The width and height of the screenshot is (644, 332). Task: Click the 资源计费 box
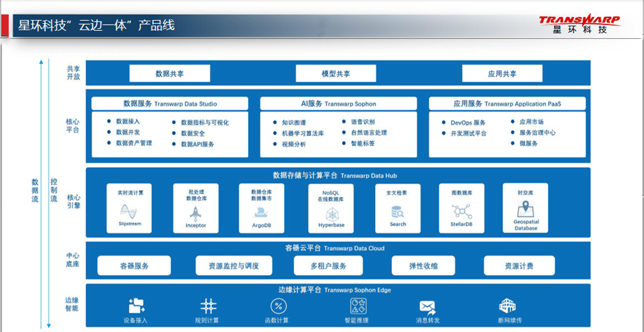click(519, 265)
